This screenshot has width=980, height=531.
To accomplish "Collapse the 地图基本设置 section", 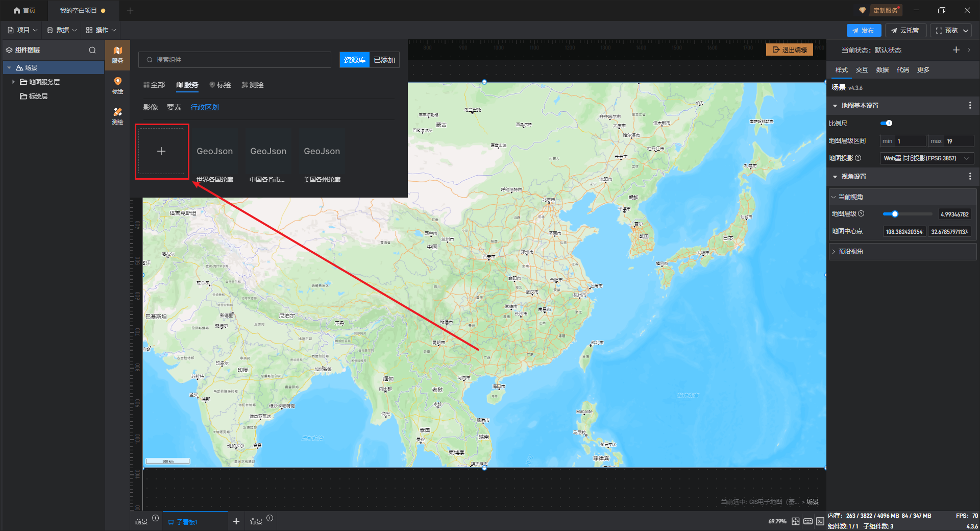I will pyautogui.click(x=835, y=106).
